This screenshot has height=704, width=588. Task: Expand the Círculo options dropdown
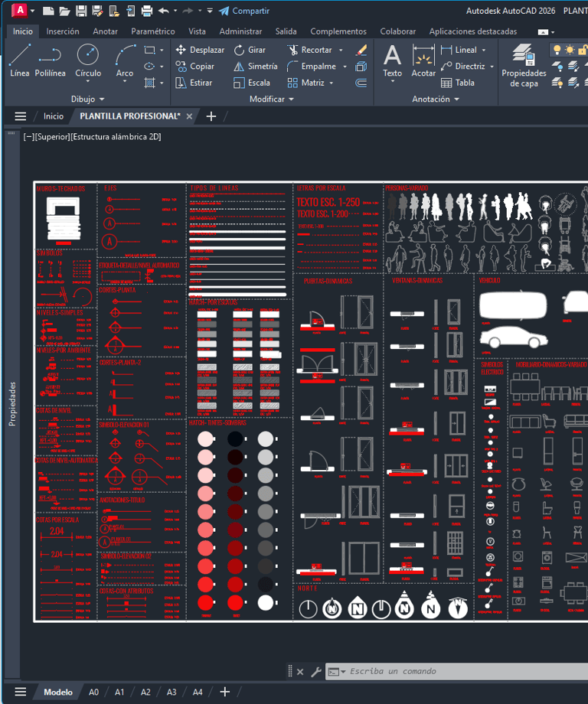click(88, 81)
